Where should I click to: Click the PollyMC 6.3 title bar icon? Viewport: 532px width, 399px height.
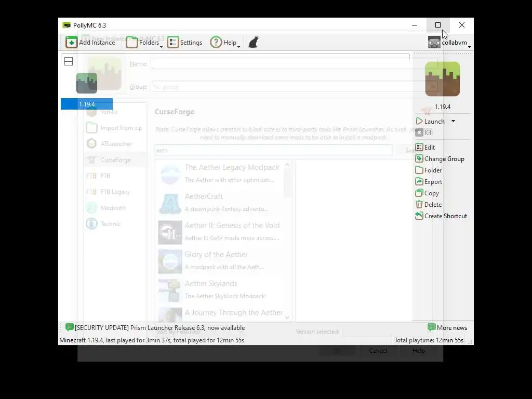(x=66, y=25)
